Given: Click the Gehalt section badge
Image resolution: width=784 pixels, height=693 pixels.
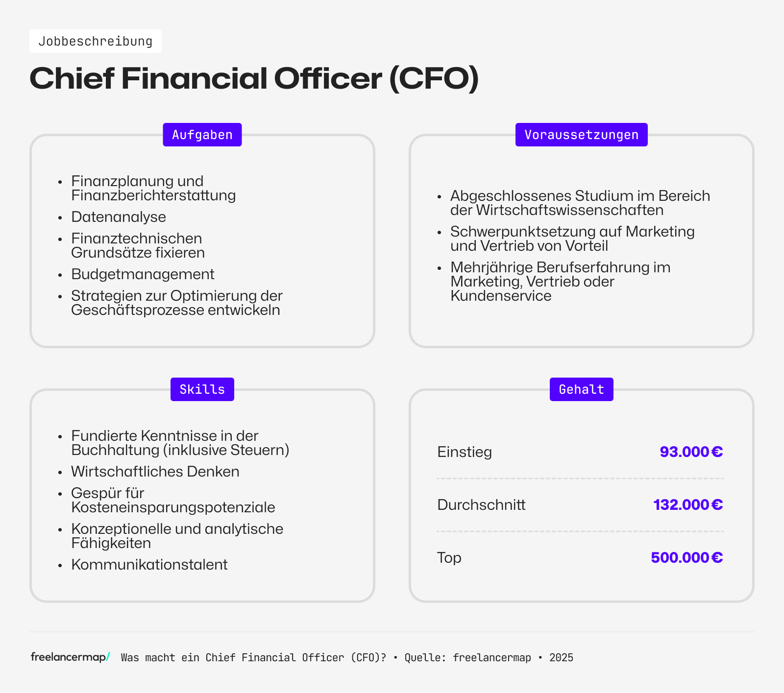Looking at the screenshot, I should point(581,389).
